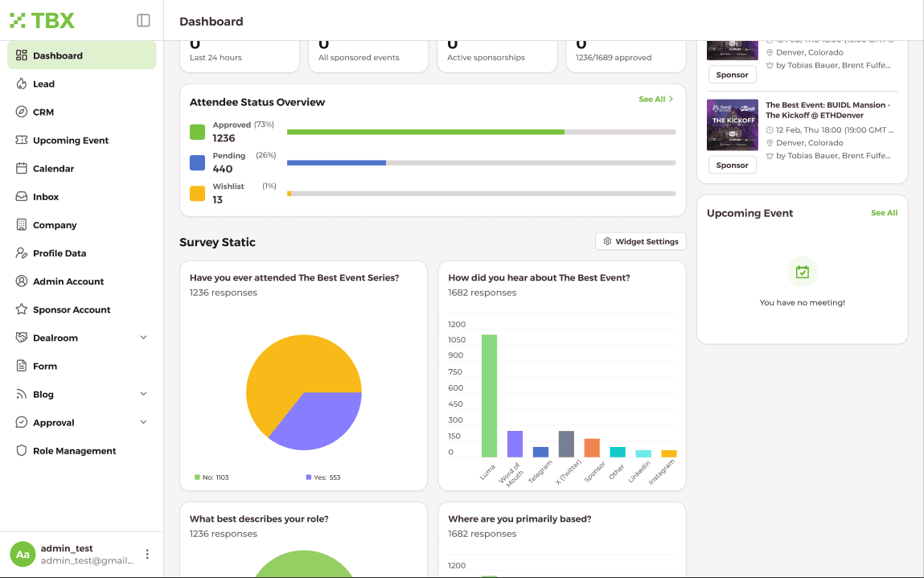
Task: Open the Lead menu item
Action: [x=82, y=84]
